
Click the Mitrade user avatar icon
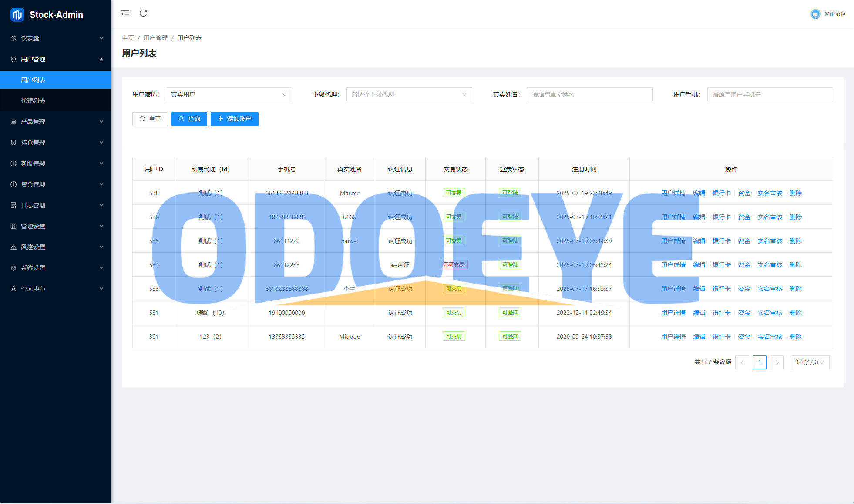click(x=815, y=14)
